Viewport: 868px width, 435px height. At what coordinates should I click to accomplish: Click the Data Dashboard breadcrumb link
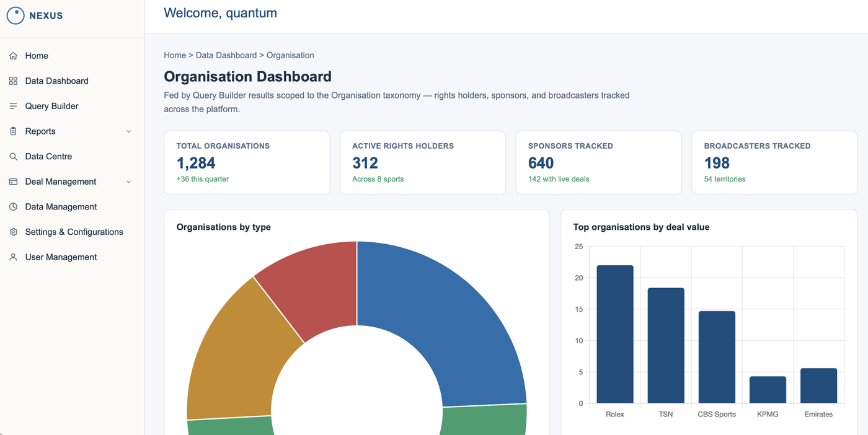pyautogui.click(x=226, y=55)
